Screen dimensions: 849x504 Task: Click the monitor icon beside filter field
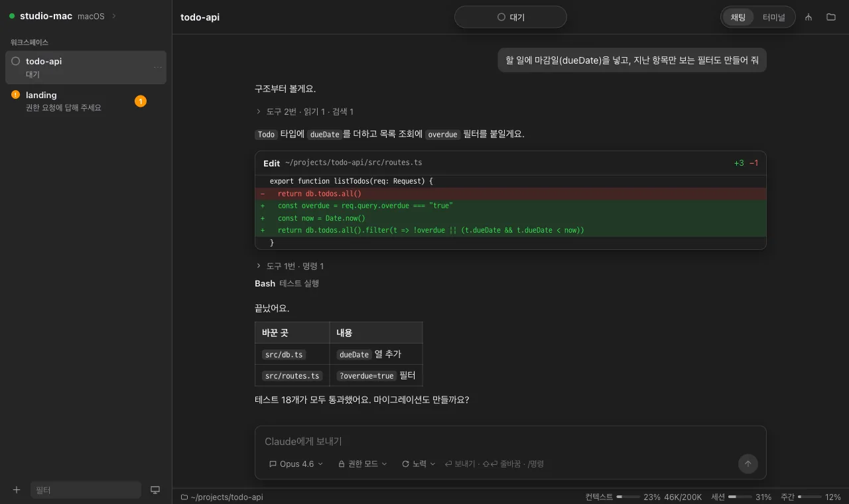tap(155, 490)
